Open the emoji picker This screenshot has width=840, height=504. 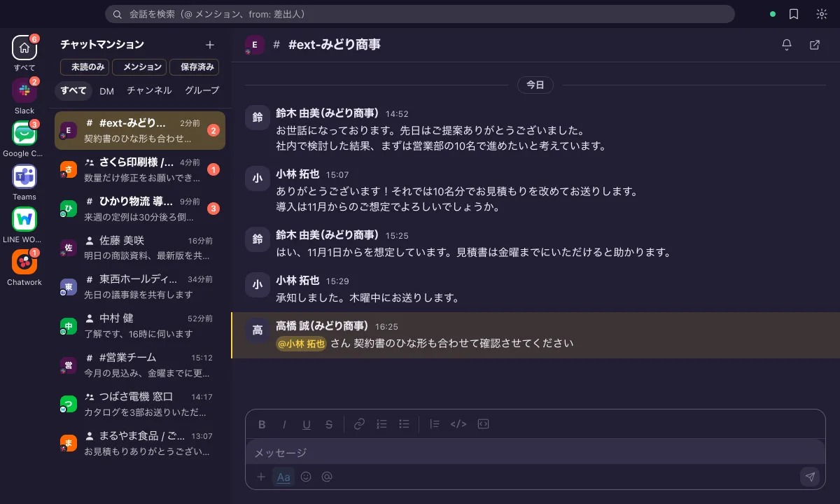point(306,477)
